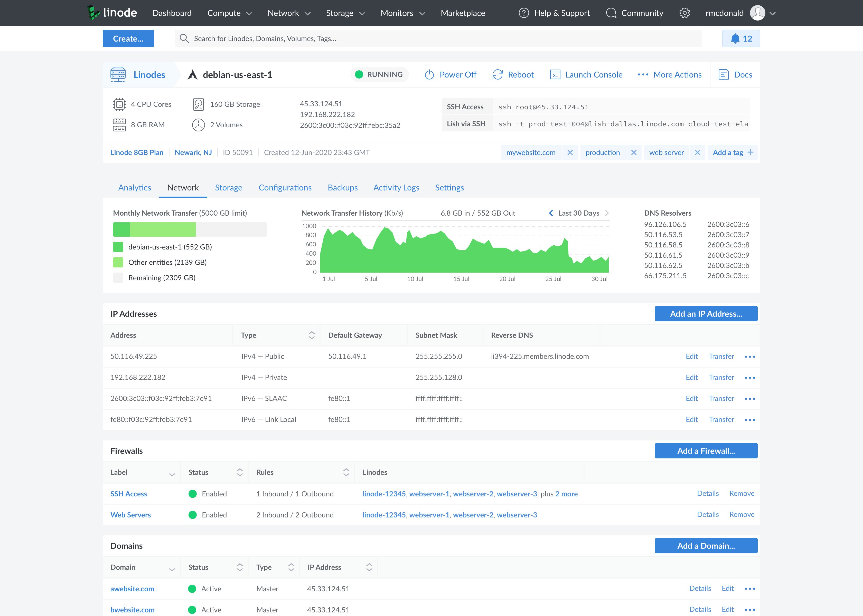Click the debian-us-east-1 green legend swatch
Screen dimensions: 863x616
[x=118, y=247]
